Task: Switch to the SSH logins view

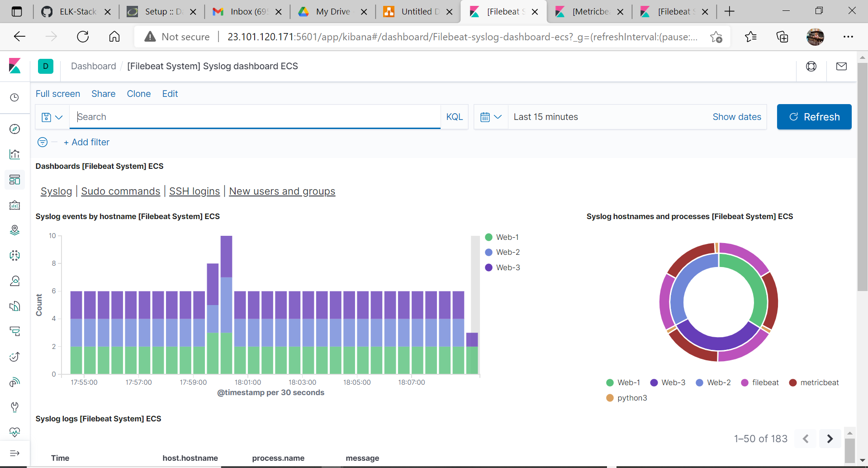Action: click(x=194, y=191)
